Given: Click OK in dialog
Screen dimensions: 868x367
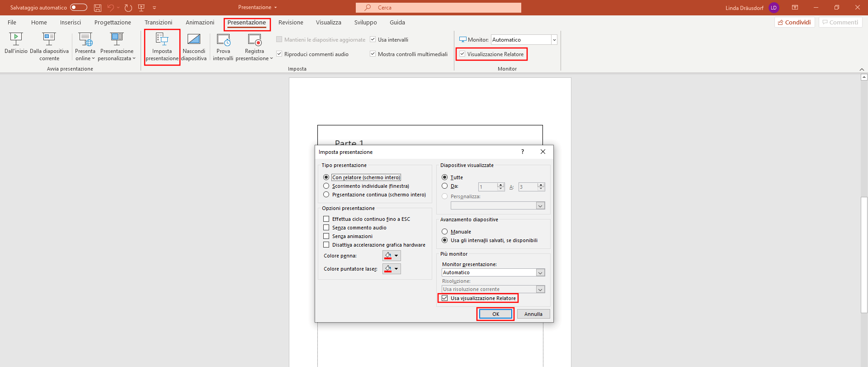Looking at the screenshot, I should (x=495, y=314).
